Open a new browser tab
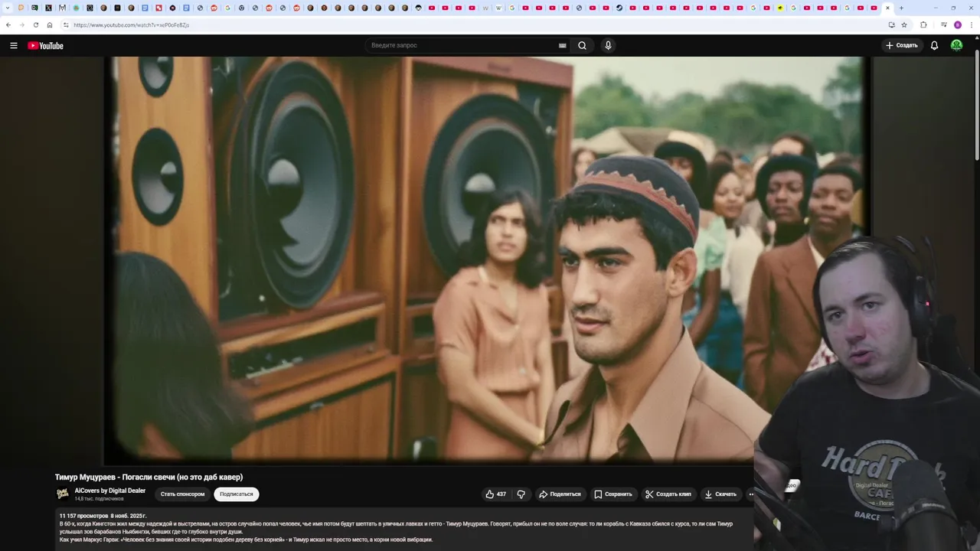The image size is (980, 551). tap(901, 8)
